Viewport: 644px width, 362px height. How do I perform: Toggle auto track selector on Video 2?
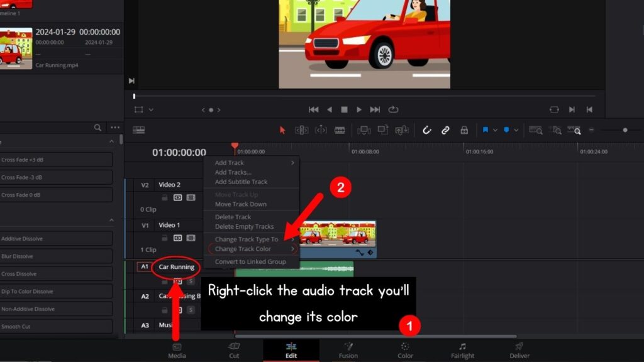tap(177, 196)
